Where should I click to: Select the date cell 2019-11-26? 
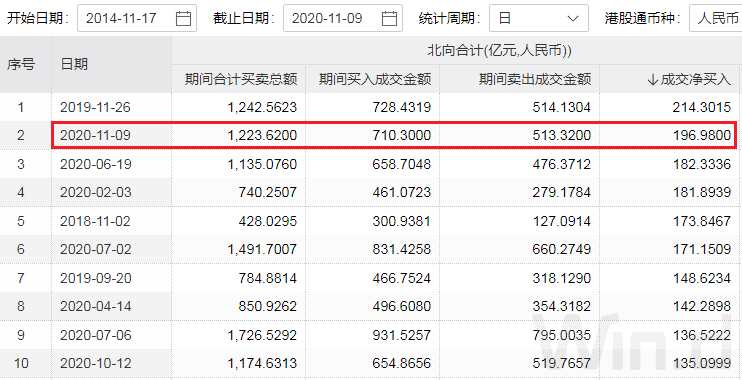[x=95, y=107]
